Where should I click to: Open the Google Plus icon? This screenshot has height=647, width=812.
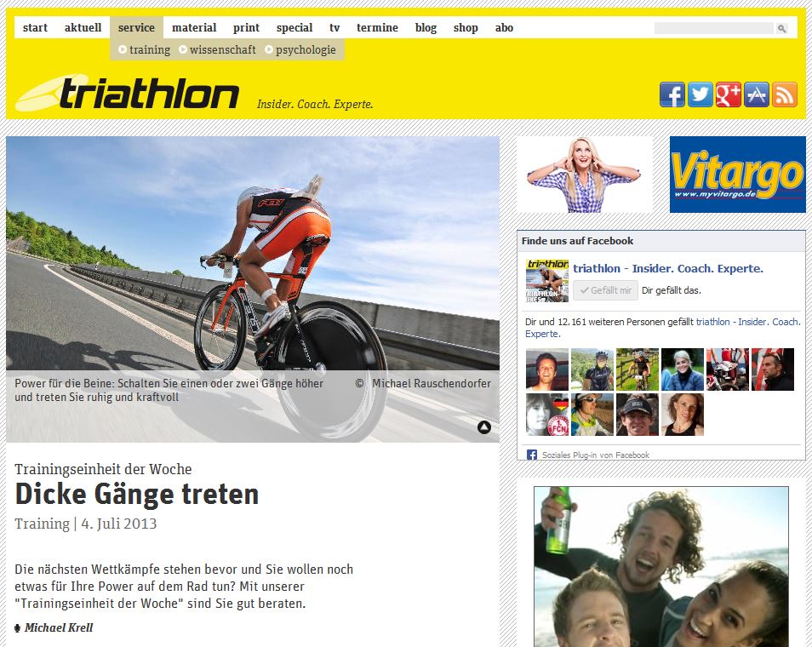click(728, 94)
